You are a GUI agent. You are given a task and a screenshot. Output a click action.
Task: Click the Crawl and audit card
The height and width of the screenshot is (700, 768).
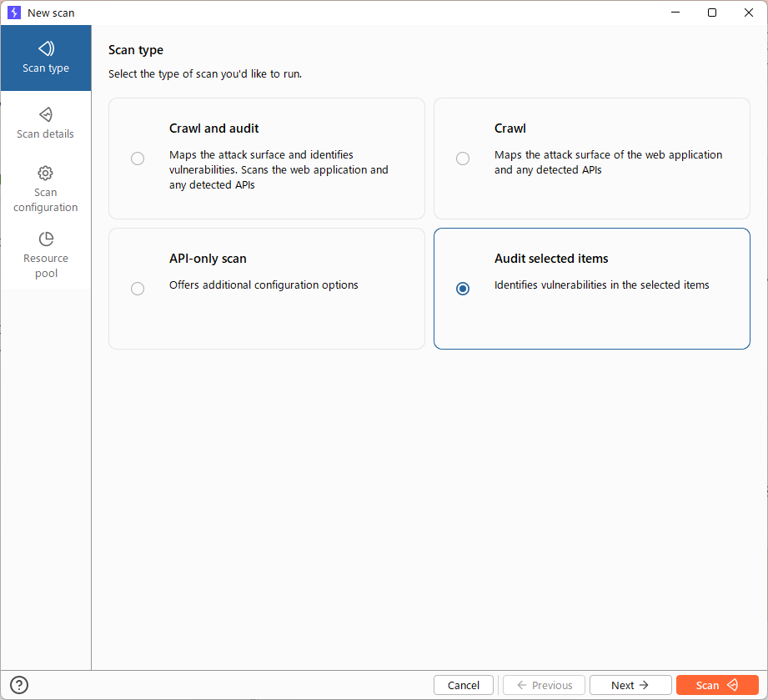coord(266,158)
